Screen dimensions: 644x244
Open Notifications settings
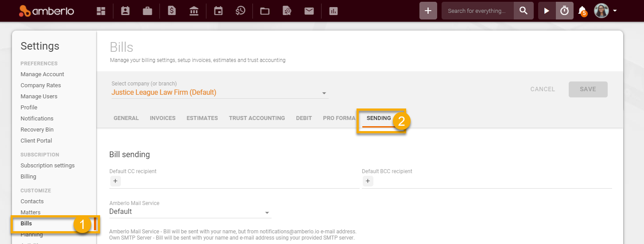(x=37, y=119)
